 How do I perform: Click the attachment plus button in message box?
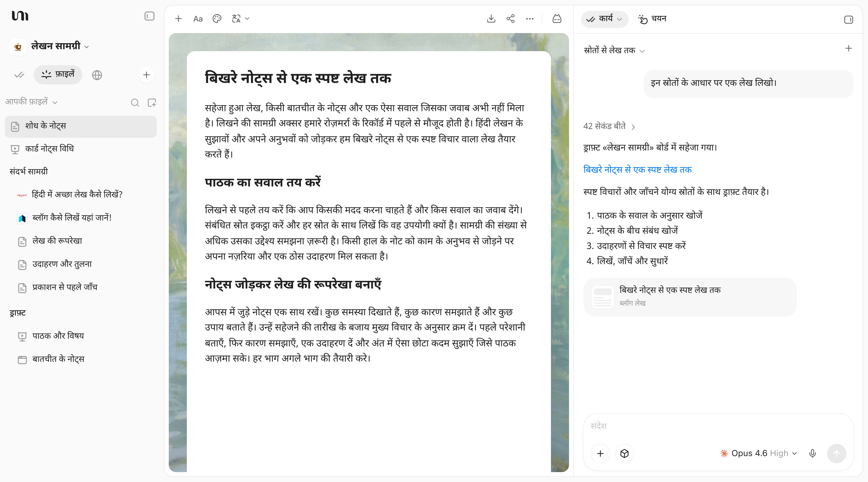tap(600, 453)
